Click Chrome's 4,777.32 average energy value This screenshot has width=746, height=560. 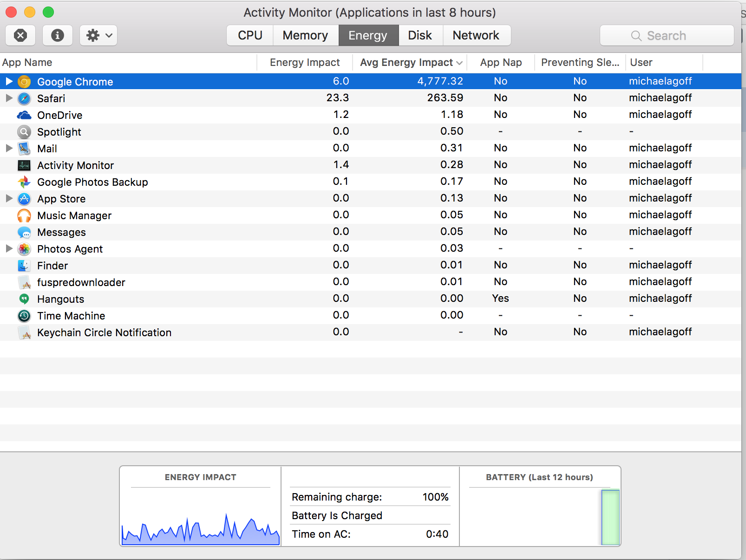[440, 81]
